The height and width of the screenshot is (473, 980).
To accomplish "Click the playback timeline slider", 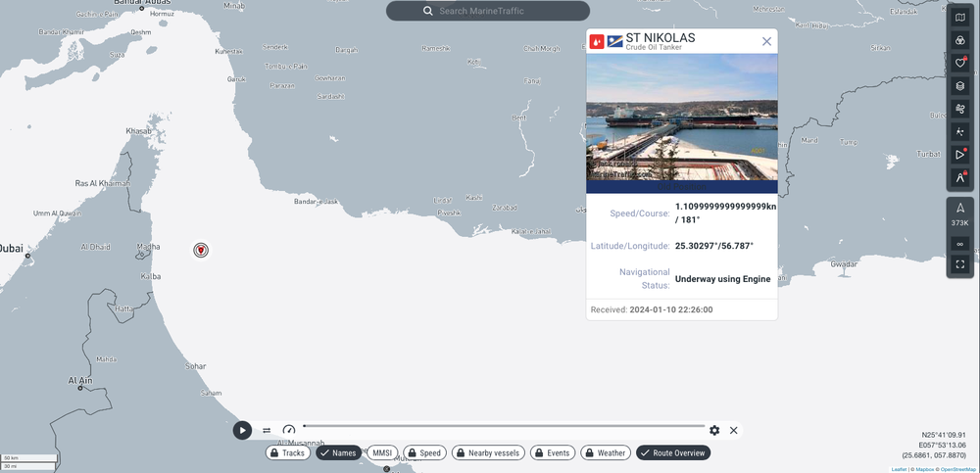I will coord(504,426).
